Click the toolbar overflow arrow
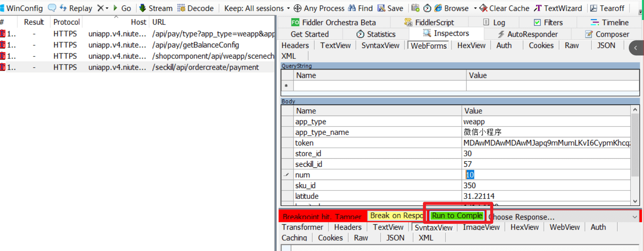 coord(641,12)
